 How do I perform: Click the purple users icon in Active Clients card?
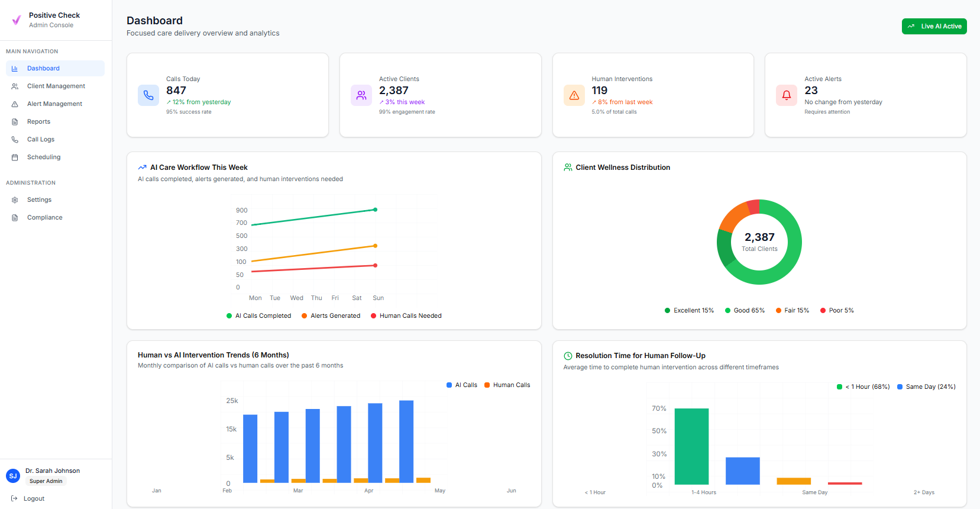pos(361,95)
